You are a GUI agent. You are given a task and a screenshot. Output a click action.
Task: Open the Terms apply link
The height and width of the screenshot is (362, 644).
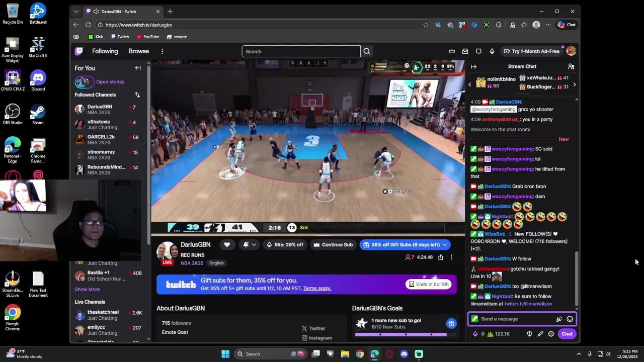(x=317, y=289)
